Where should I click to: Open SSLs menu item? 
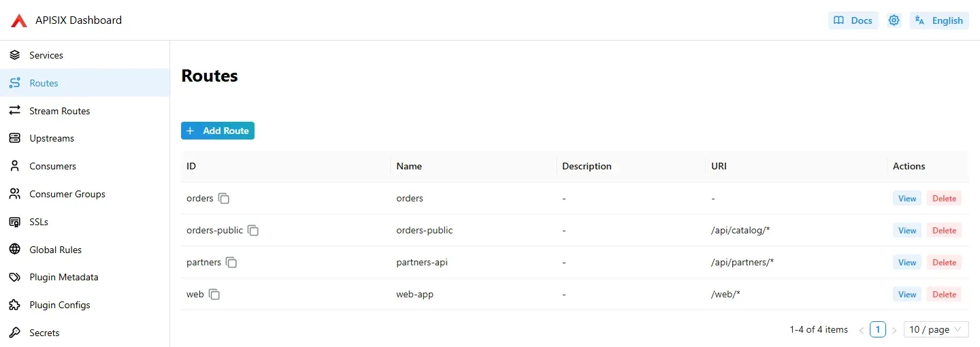(x=84, y=222)
